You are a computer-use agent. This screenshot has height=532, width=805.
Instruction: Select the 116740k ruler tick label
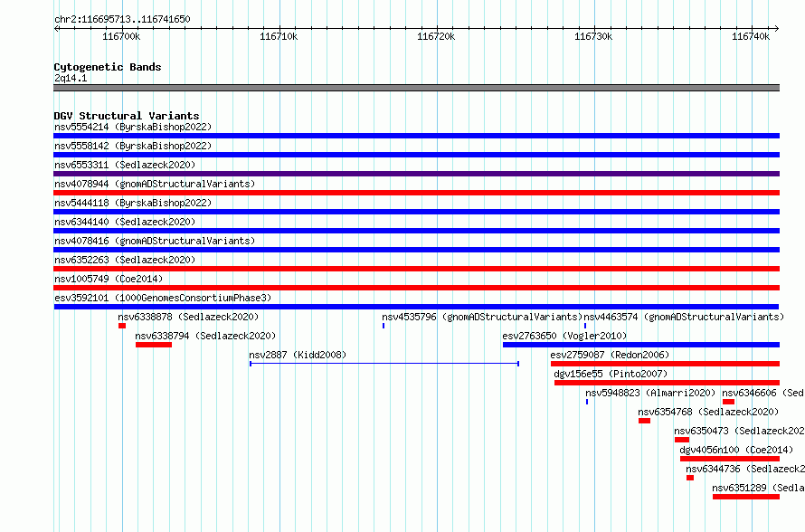751,36
